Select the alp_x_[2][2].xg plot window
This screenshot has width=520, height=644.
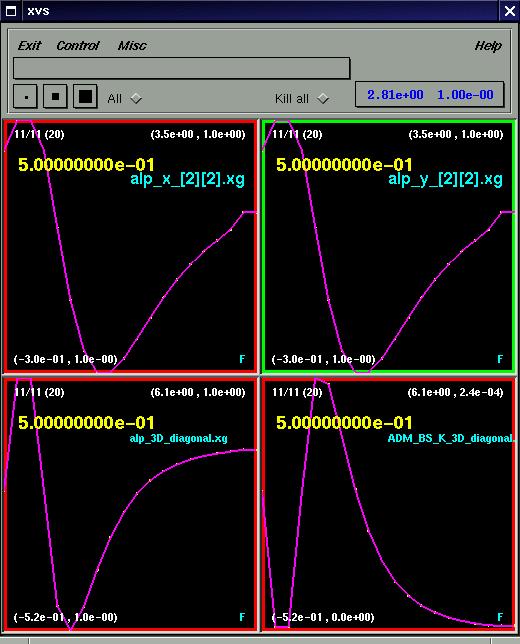[x=131, y=246]
